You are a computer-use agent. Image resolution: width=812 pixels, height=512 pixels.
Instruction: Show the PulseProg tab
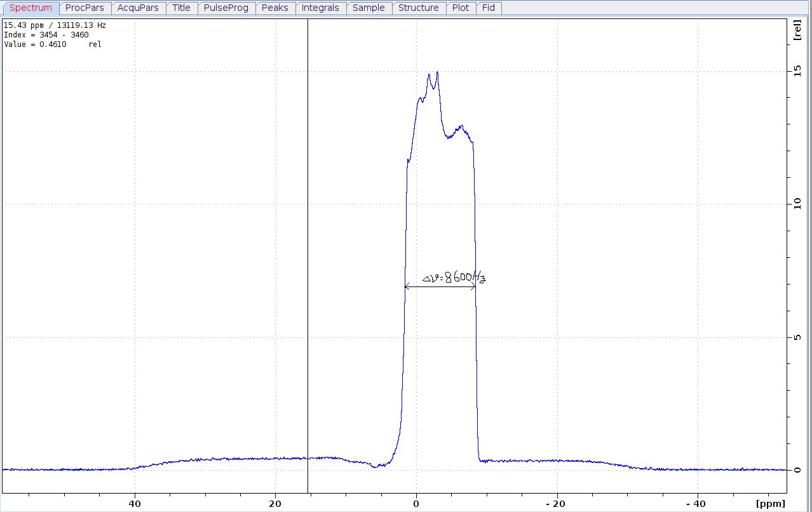click(226, 8)
